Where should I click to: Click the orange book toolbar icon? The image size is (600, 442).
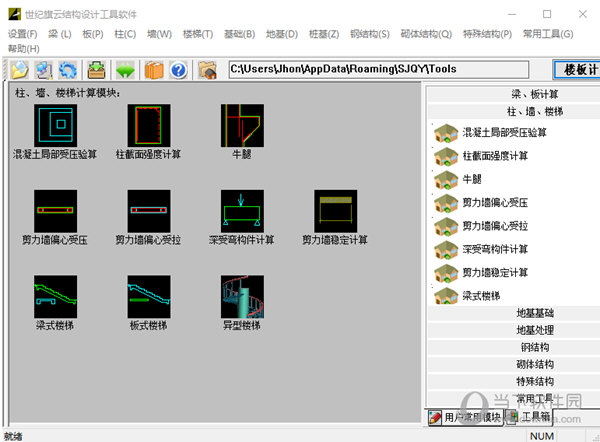coord(153,70)
